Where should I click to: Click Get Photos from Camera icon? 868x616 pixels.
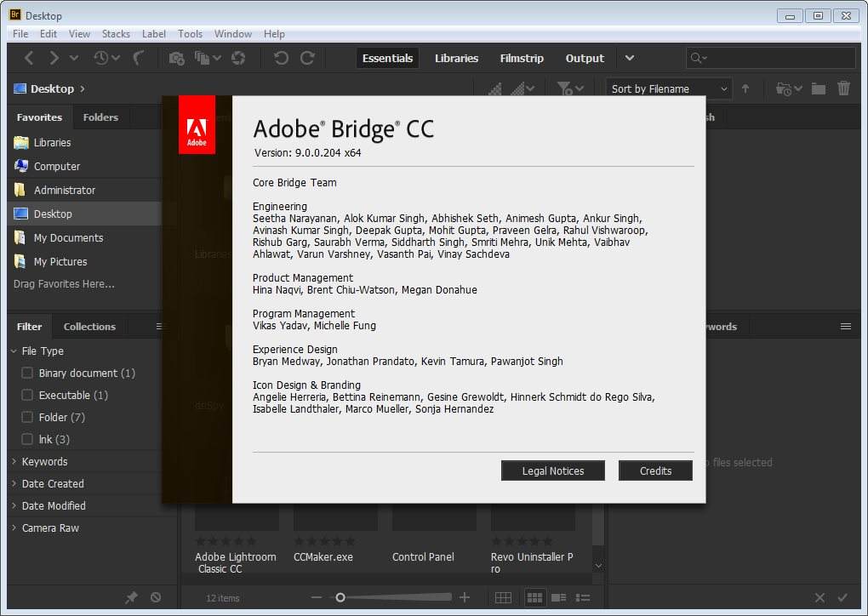(x=177, y=58)
